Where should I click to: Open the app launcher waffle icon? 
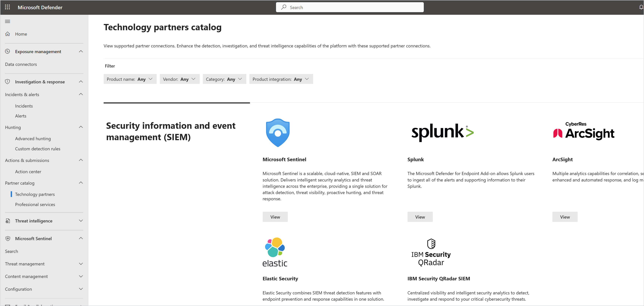[8, 7]
